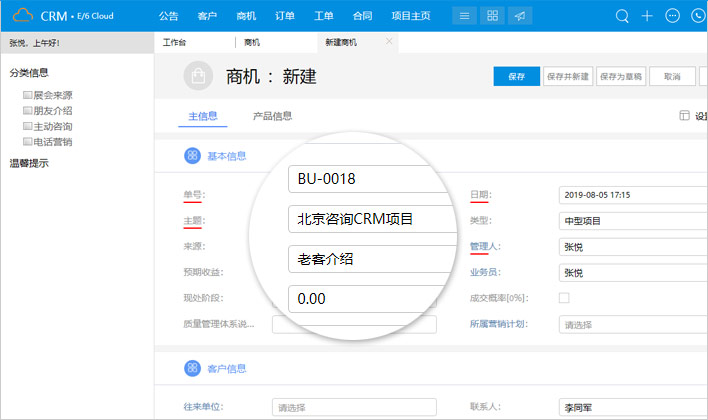Image resolution: width=708 pixels, height=420 pixels.
Task: Open the 订单 menu in the navigation bar
Action: click(285, 16)
